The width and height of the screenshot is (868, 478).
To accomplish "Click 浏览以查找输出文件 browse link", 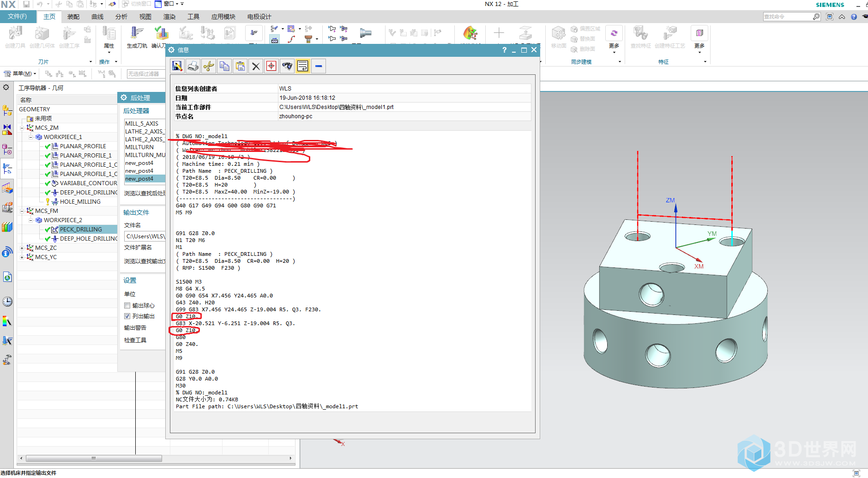I will click(x=145, y=261).
